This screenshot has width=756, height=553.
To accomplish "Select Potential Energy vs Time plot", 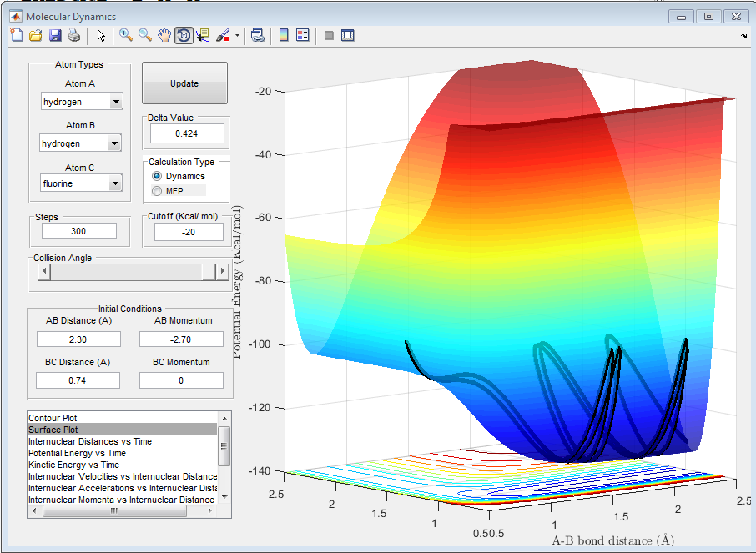I will coord(77,453).
